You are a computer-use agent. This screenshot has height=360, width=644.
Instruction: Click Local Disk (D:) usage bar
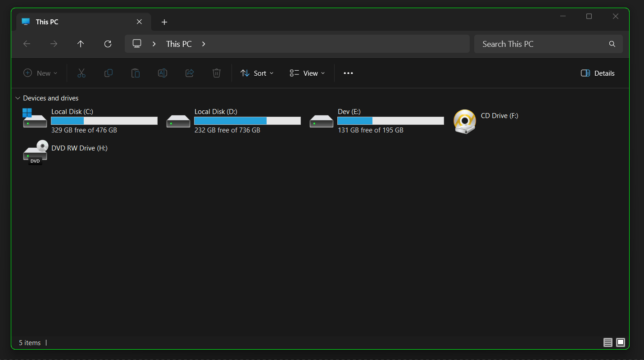pyautogui.click(x=247, y=121)
